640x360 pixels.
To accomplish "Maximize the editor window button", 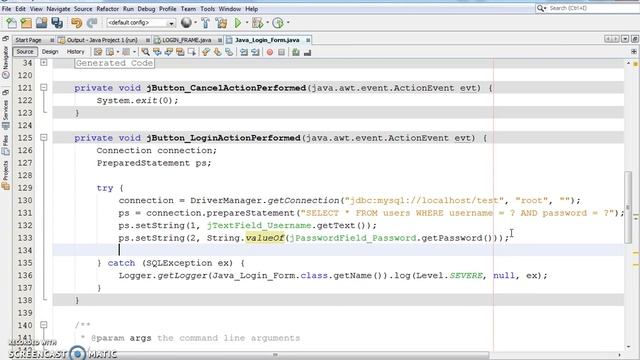I will 635,39.
